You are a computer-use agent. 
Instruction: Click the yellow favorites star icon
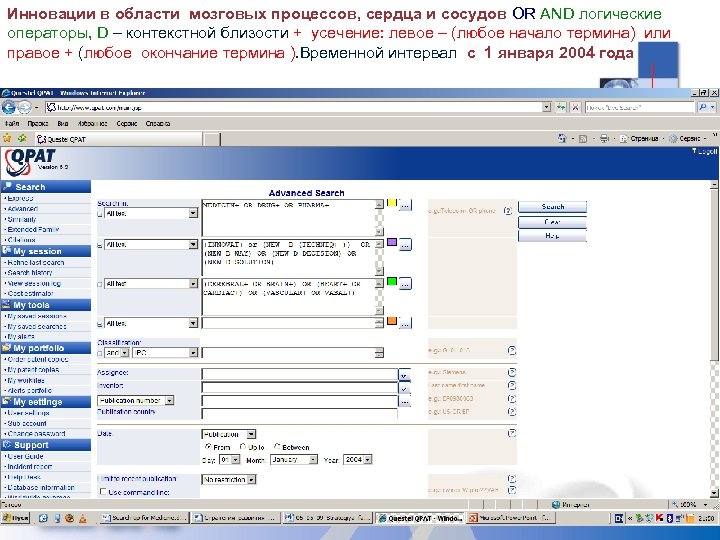(7, 138)
